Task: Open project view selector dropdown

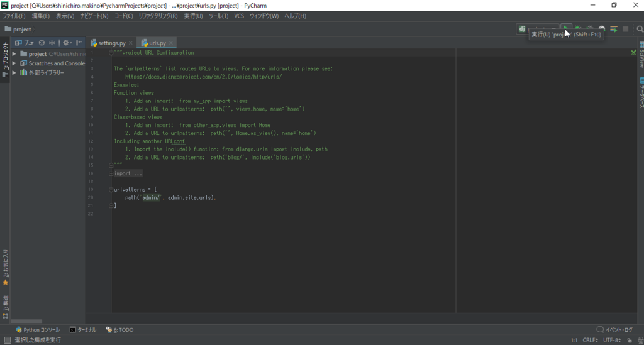Action: [x=25, y=43]
